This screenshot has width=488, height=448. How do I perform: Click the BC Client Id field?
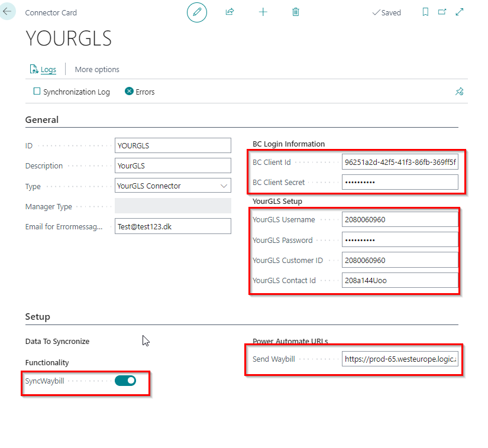click(400, 162)
